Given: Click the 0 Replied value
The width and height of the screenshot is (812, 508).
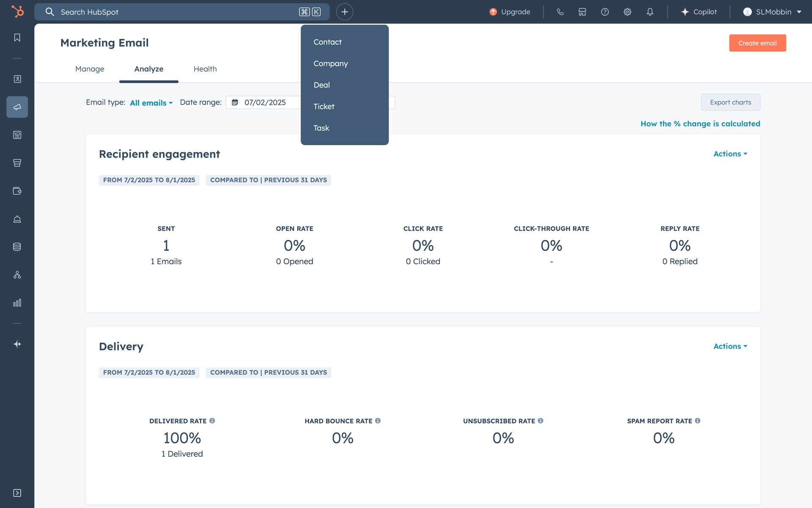Looking at the screenshot, I should 680,262.
